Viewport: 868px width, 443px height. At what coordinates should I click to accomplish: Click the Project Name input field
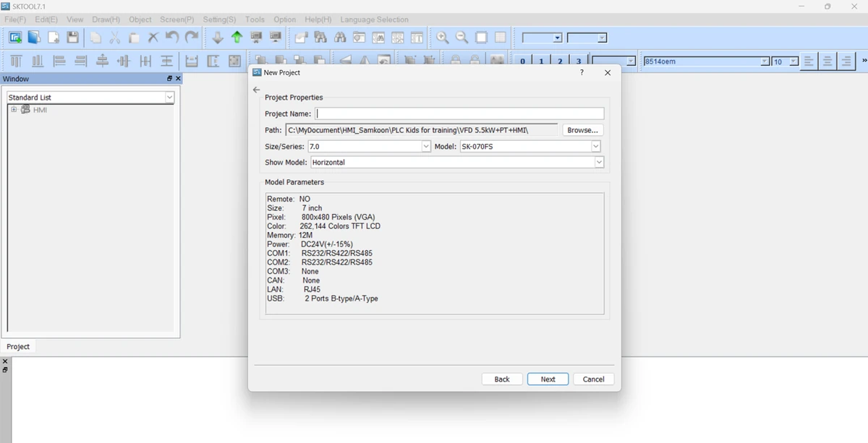coord(459,113)
